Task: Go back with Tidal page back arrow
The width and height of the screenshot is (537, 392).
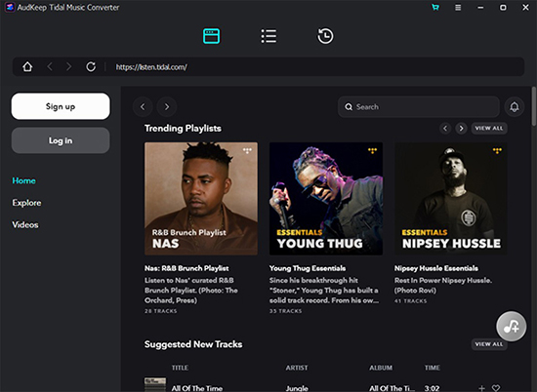Action: click(x=143, y=106)
